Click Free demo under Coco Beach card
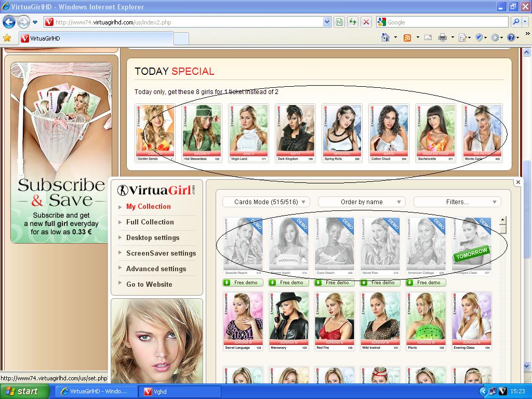This screenshot has width=532, height=399. click(x=334, y=282)
